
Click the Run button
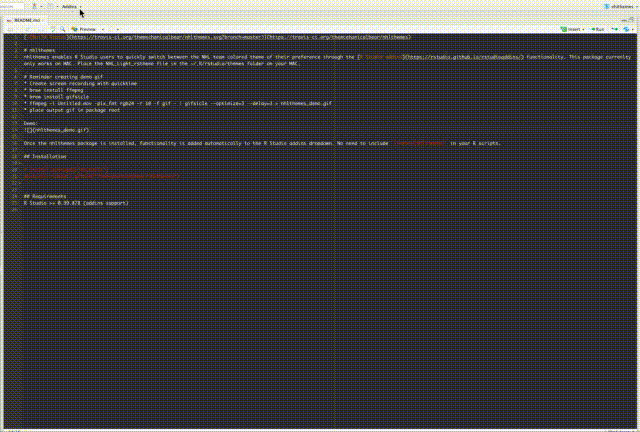[598, 29]
